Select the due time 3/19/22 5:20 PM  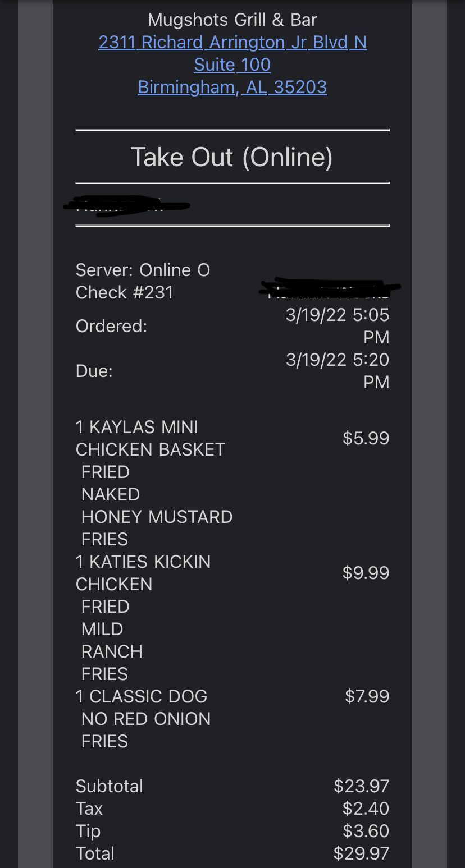[337, 370]
